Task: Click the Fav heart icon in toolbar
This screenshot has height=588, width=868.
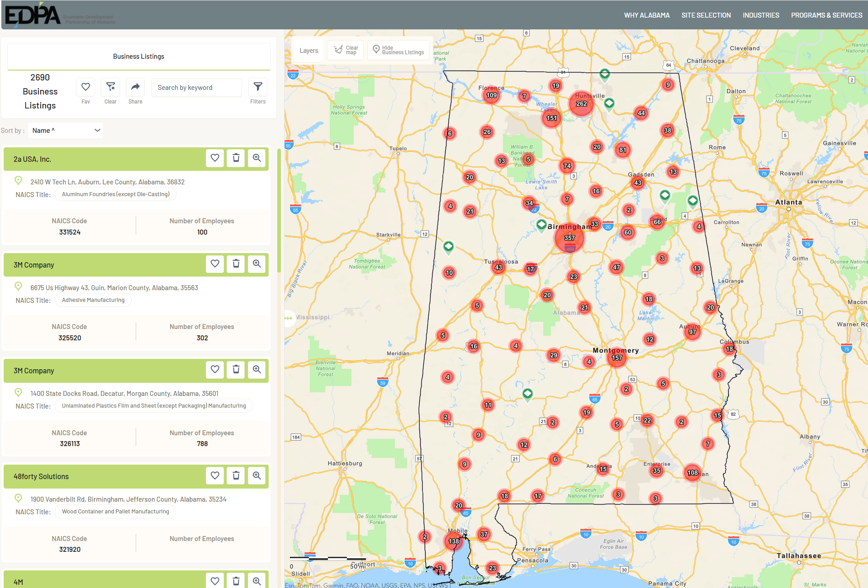Action: (x=85, y=87)
